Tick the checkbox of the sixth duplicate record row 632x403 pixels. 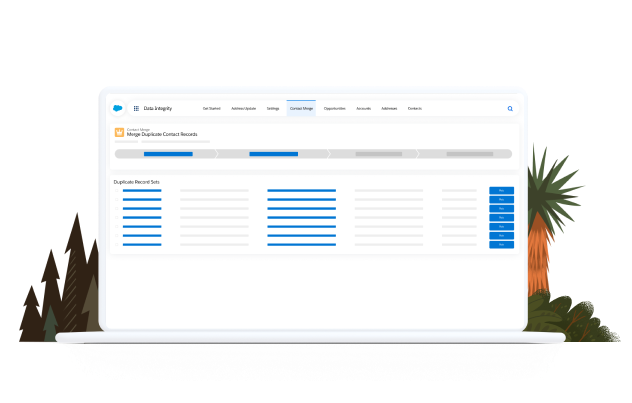tap(117, 235)
